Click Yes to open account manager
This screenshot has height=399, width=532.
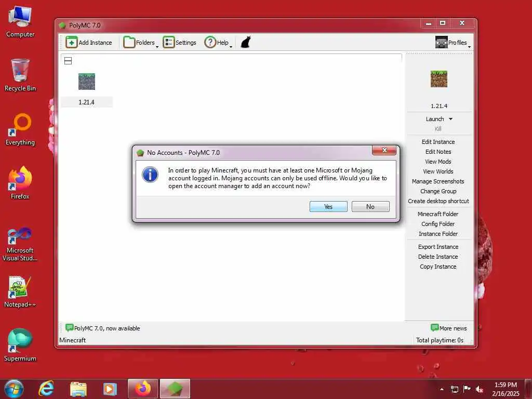click(328, 207)
